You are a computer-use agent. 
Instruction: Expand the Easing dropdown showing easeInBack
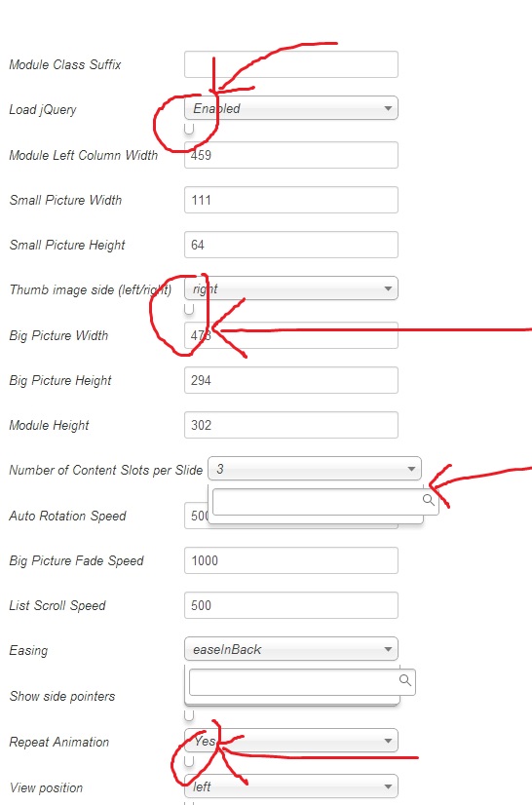291,649
